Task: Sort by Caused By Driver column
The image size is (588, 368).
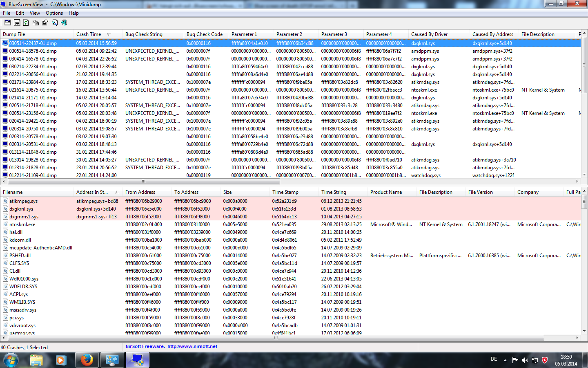Action: (439, 34)
